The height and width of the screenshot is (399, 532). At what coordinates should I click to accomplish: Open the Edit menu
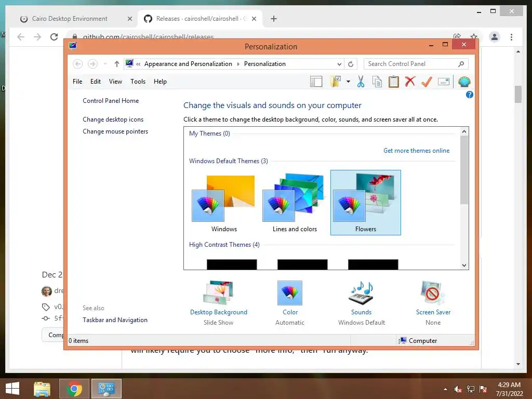[96, 82]
